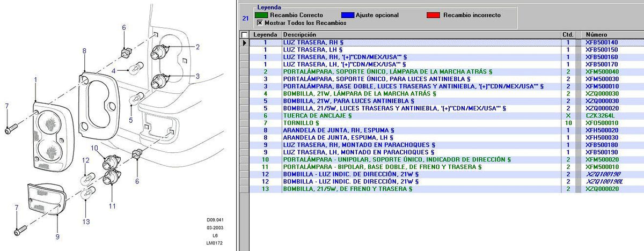Sort by the Descripción column header
Screen dimensions: 644x251
[421, 34]
